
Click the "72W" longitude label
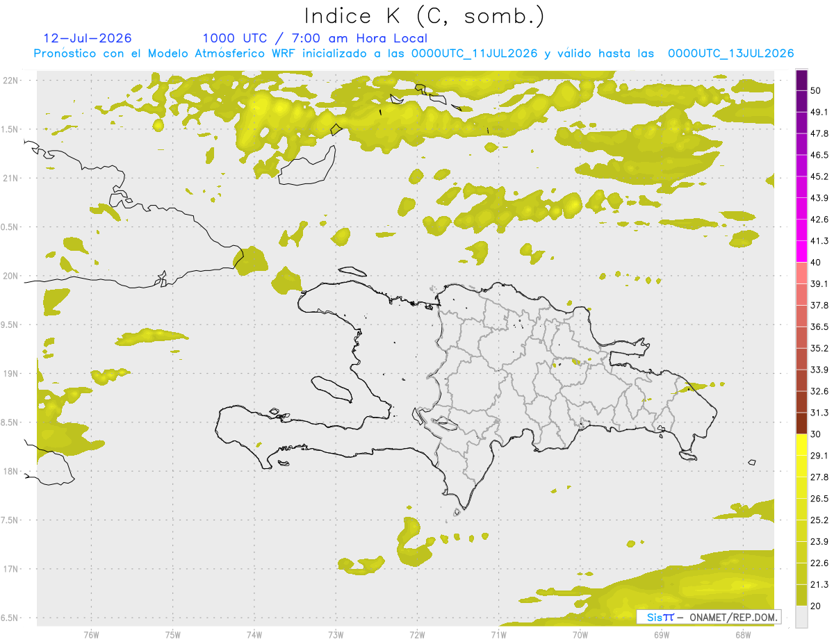pyautogui.click(x=417, y=634)
